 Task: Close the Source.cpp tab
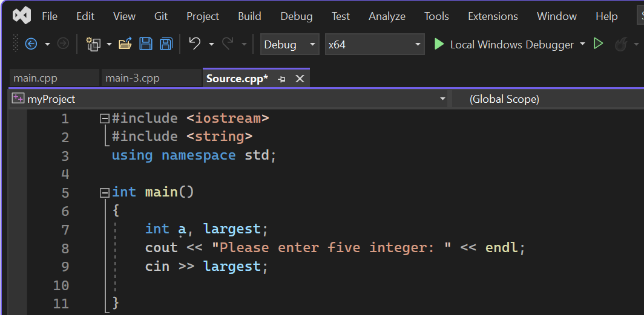pos(300,79)
